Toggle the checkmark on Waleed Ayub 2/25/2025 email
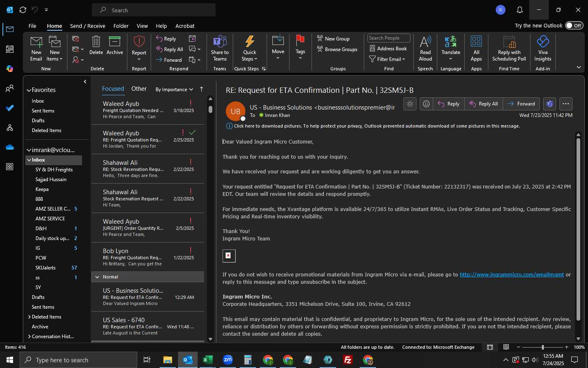 click(192, 132)
